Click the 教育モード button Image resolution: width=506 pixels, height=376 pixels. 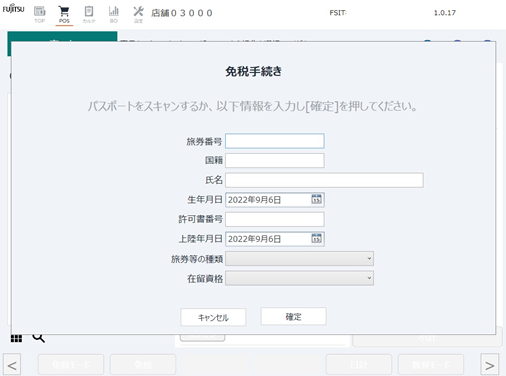431,365
